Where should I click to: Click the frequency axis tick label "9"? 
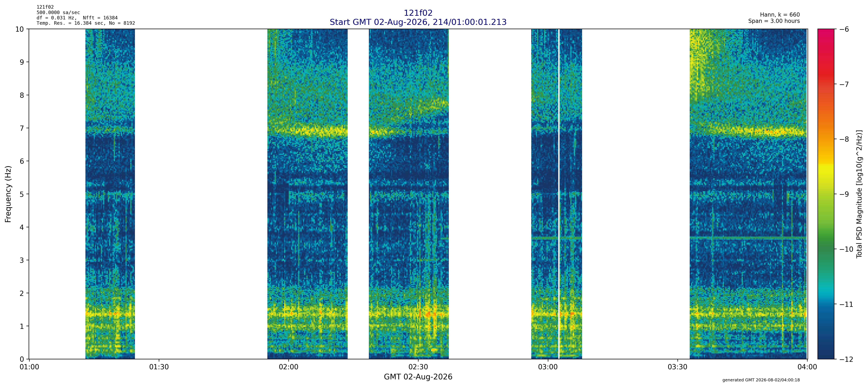pos(22,62)
